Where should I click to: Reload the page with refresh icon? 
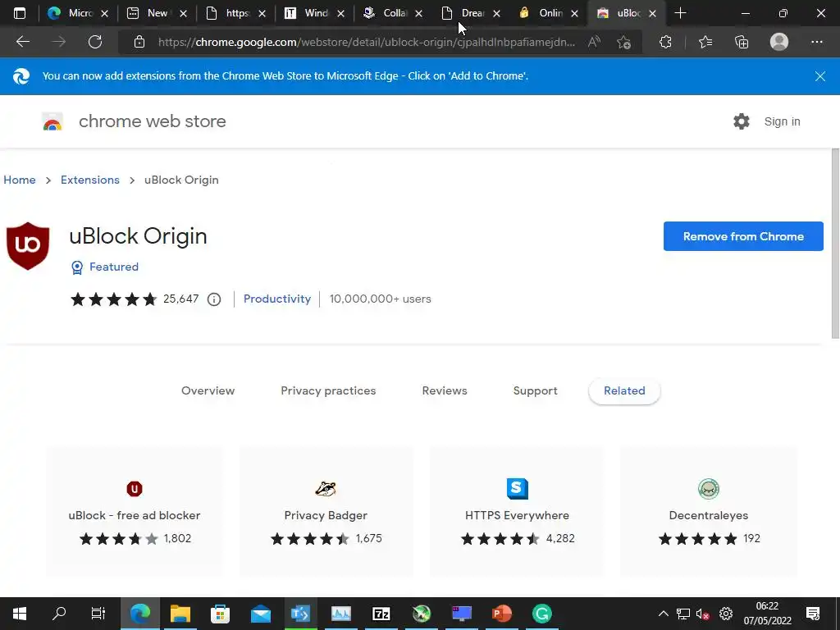click(95, 42)
